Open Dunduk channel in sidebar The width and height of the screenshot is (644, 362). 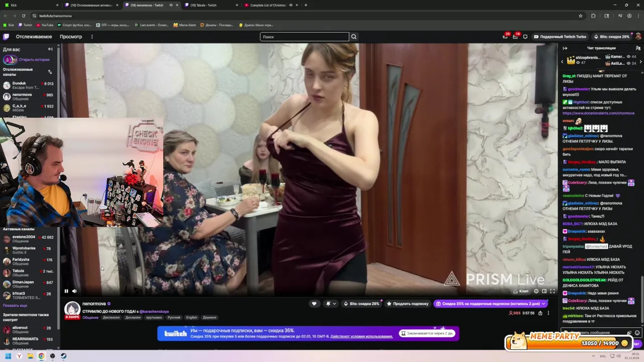click(28, 85)
